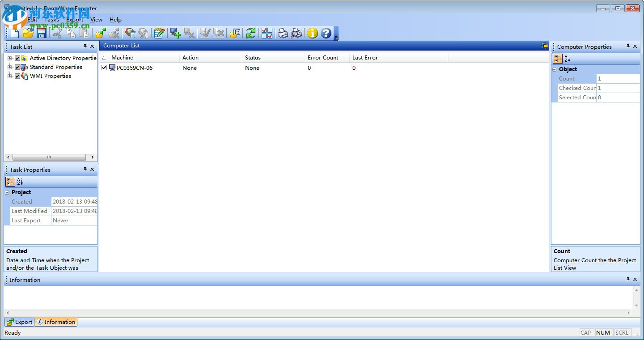
Task: Click the Print icon in the toolbar
Action: (282, 33)
